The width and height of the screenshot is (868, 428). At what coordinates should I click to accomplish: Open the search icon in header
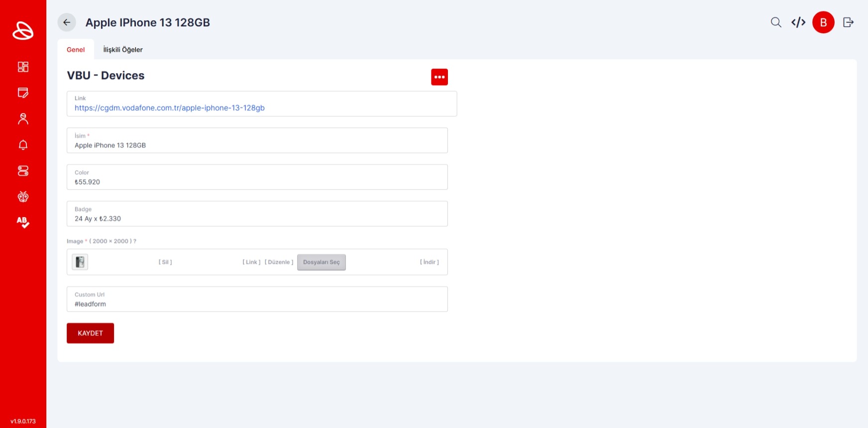pyautogui.click(x=775, y=22)
